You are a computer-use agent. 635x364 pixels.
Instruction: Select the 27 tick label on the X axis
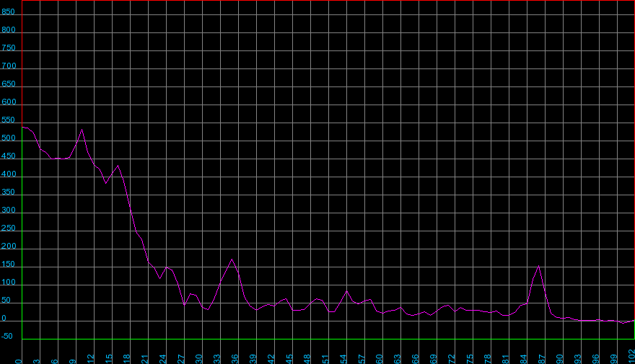180,359
